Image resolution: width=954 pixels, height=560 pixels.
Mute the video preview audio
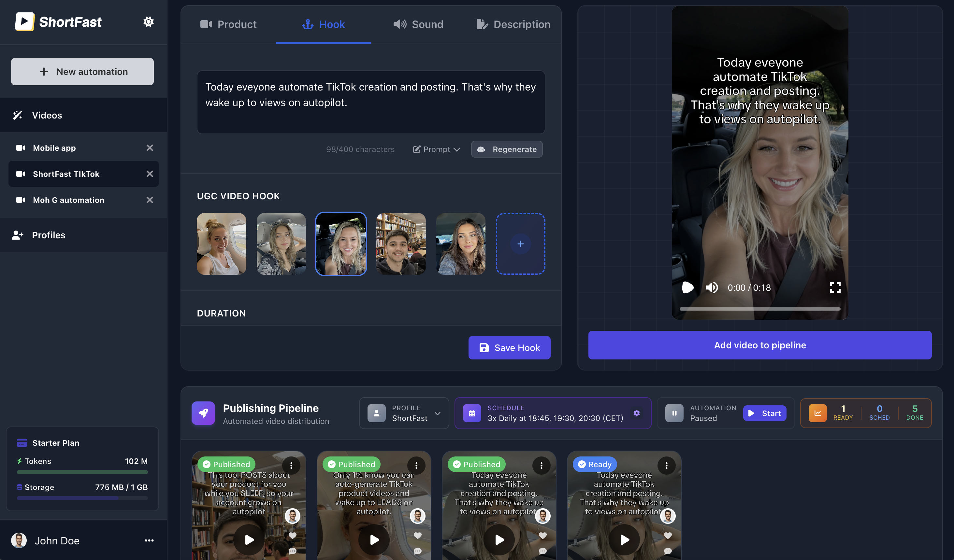coord(711,287)
